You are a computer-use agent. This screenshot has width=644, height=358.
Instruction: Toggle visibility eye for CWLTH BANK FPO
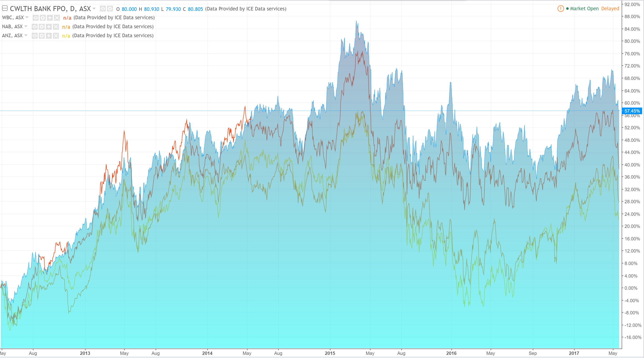103,9
